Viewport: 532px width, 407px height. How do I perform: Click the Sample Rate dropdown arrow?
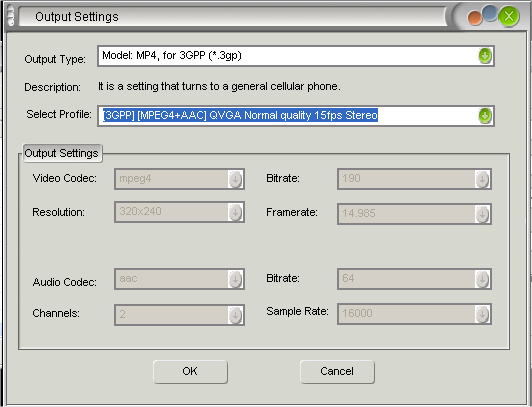coord(482,314)
